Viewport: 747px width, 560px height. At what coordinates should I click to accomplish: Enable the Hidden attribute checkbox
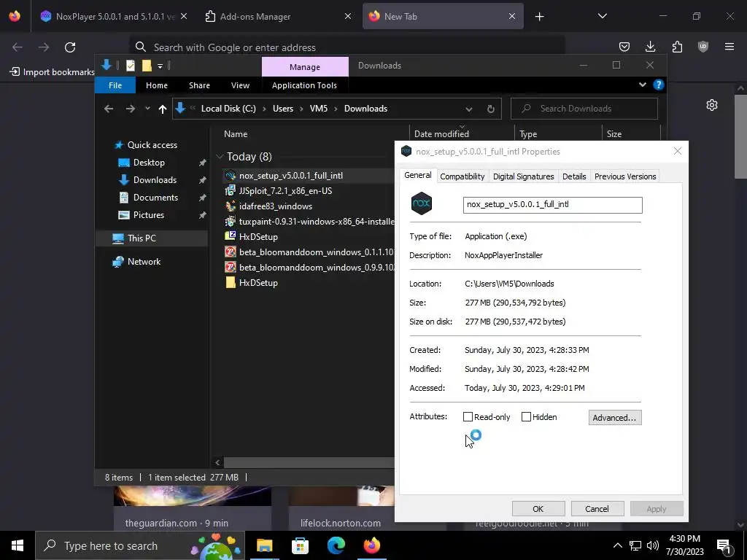tap(526, 416)
